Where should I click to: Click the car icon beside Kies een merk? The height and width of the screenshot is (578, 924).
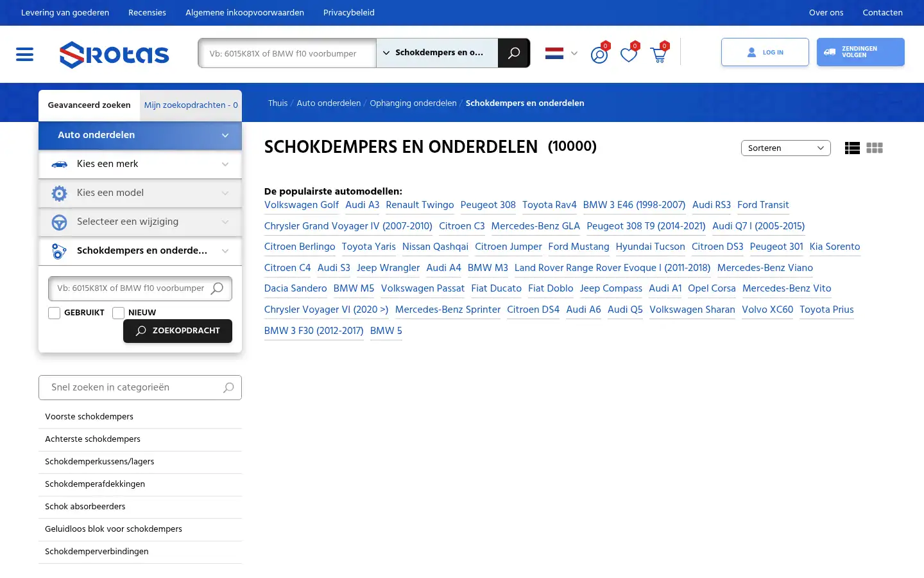click(x=59, y=164)
